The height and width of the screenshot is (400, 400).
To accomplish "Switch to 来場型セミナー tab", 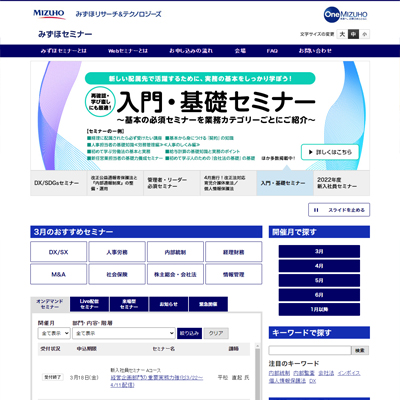I will point(129,304).
